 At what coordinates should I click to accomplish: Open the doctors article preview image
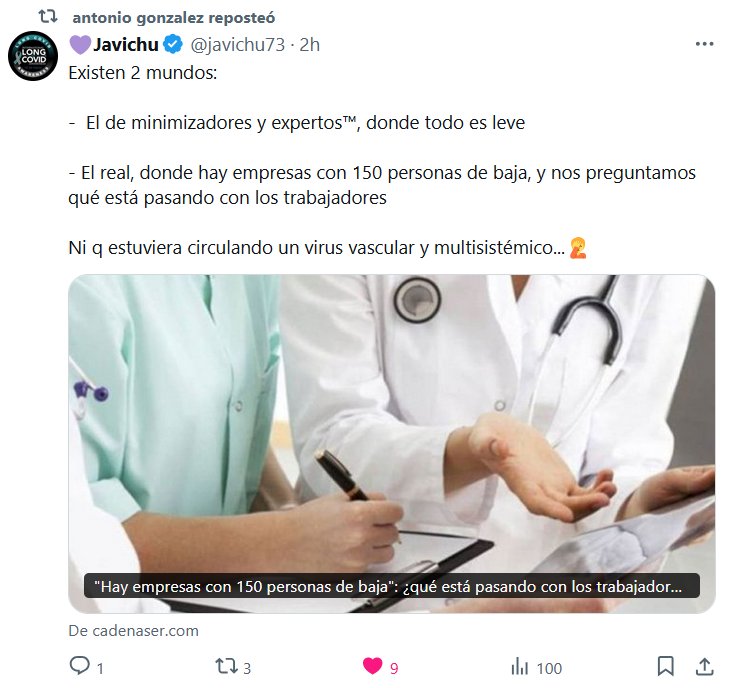click(392, 444)
